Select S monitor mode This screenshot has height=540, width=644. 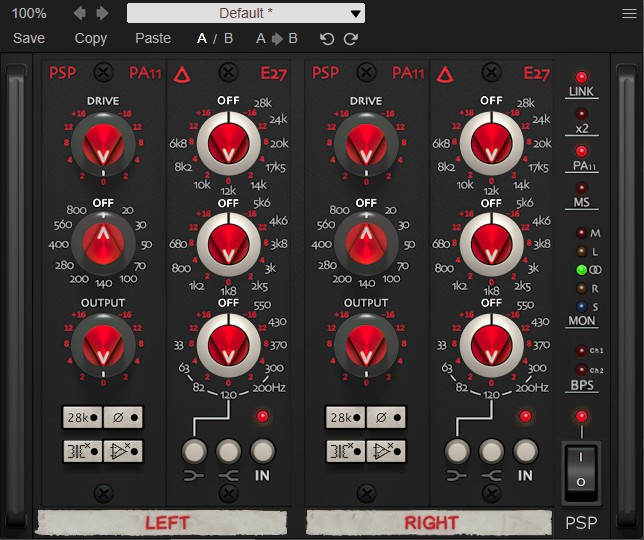[x=581, y=306]
